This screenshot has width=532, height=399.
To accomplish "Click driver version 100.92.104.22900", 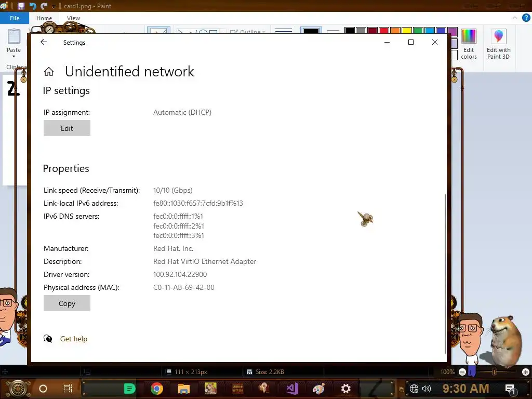I will (x=180, y=274).
